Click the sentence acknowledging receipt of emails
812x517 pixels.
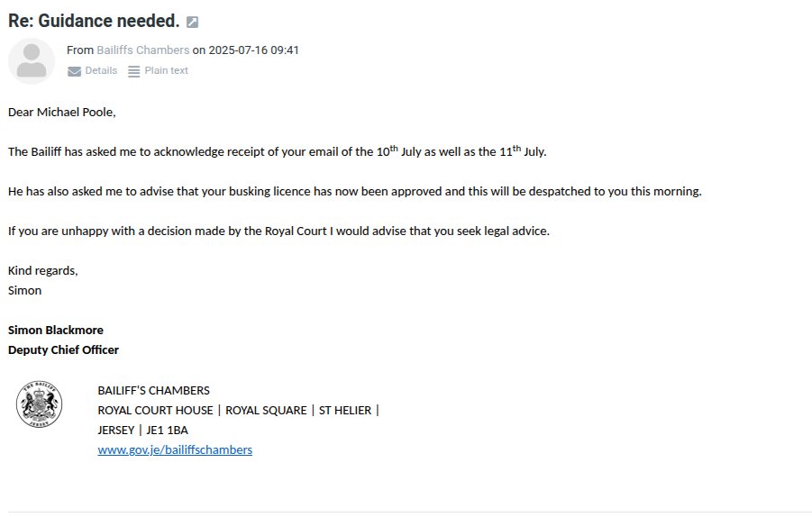[277, 151]
